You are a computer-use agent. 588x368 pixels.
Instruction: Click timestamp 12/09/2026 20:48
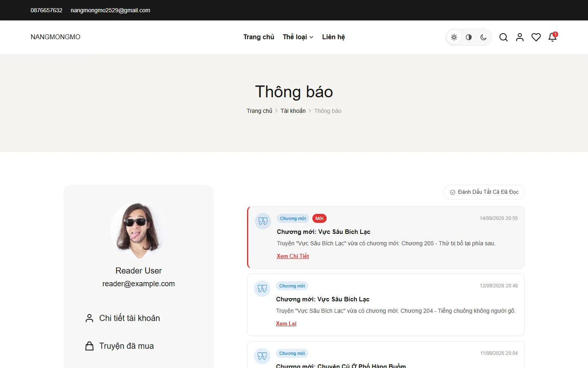(x=499, y=286)
